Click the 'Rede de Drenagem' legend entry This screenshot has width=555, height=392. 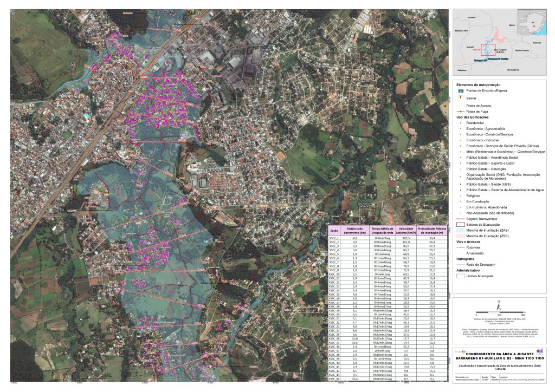tap(481, 265)
